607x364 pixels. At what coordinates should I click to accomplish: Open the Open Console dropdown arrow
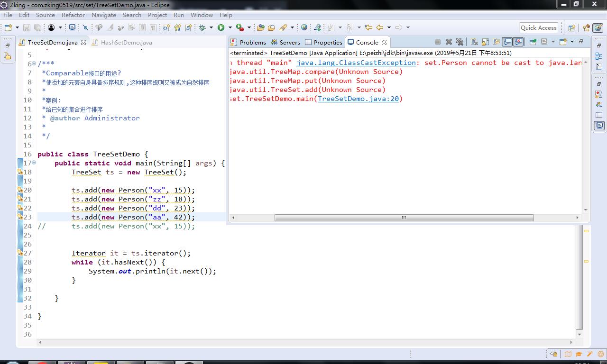pos(572,42)
